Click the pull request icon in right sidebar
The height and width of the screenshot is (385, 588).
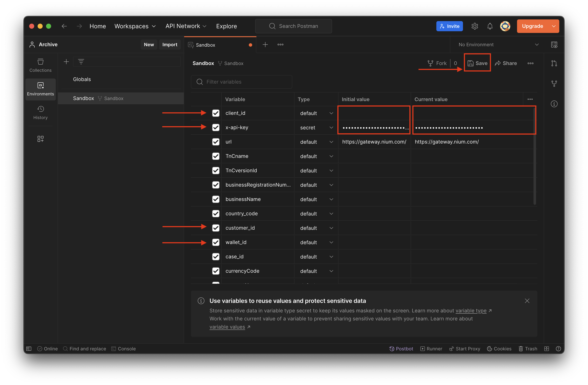coord(554,64)
